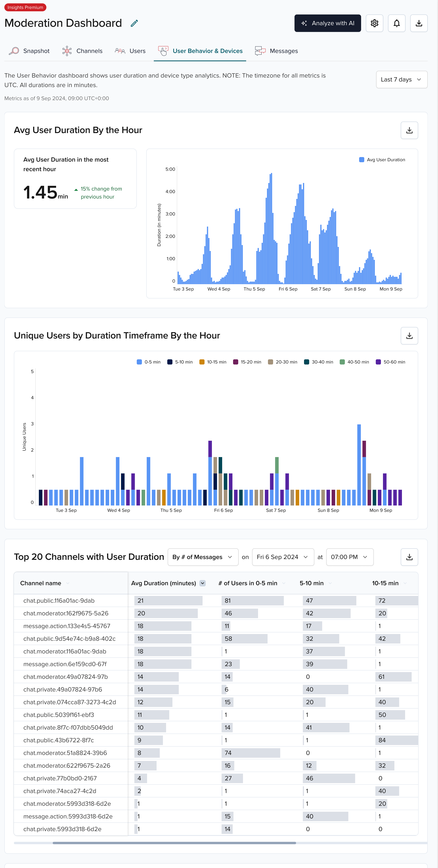Open the By # of Messages dropdown

click(203, 557)
